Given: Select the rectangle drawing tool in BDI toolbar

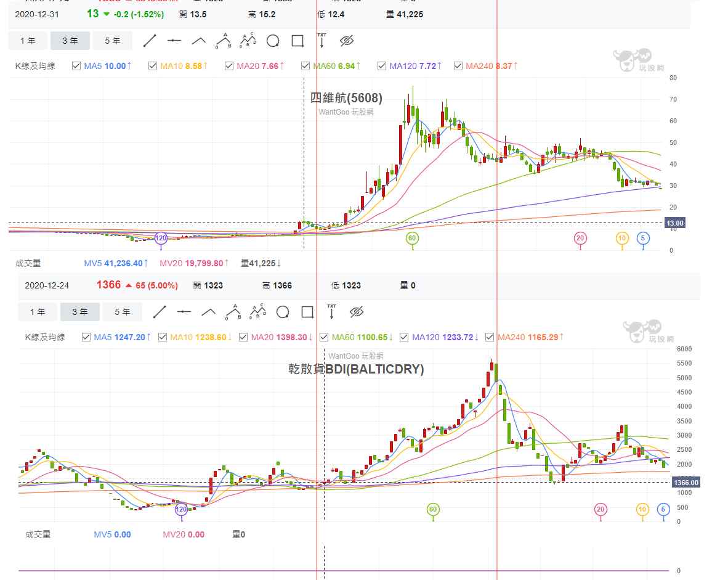Looking at the screenshot, I should [x=307, y=312].
